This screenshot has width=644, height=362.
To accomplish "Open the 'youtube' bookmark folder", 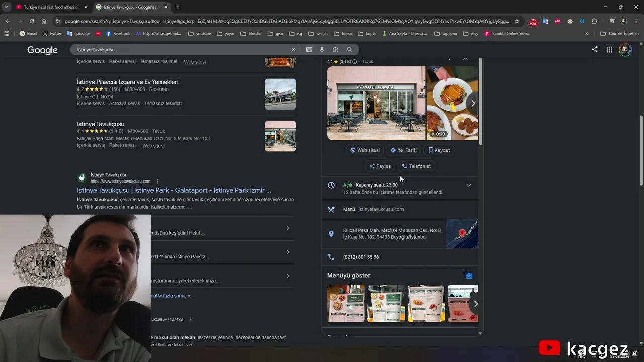I will 199,34.
